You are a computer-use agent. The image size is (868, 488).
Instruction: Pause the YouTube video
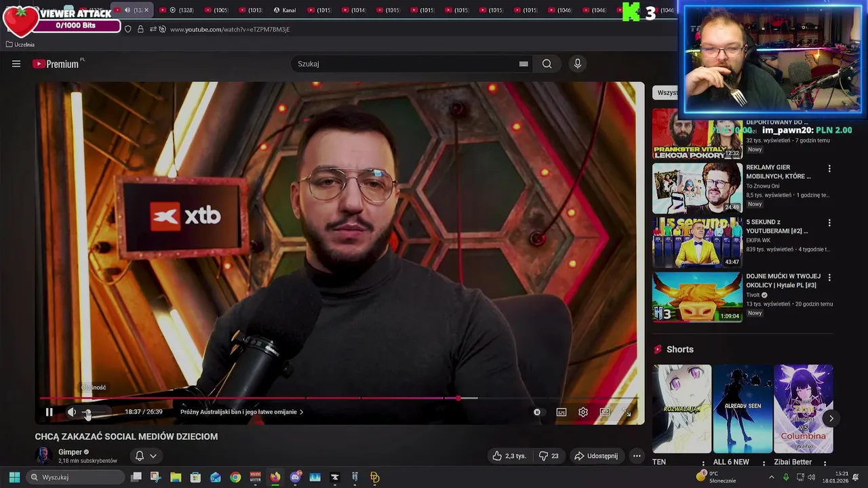[x=49, y=412]
